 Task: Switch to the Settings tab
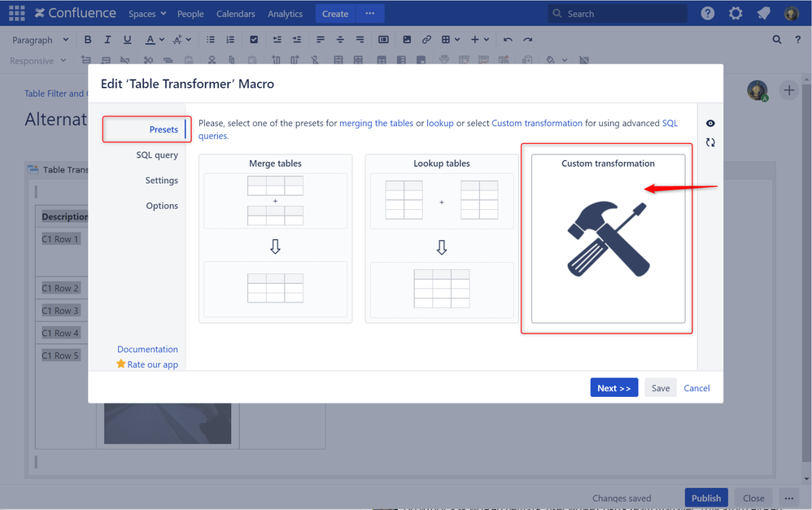tap(161, 181)
